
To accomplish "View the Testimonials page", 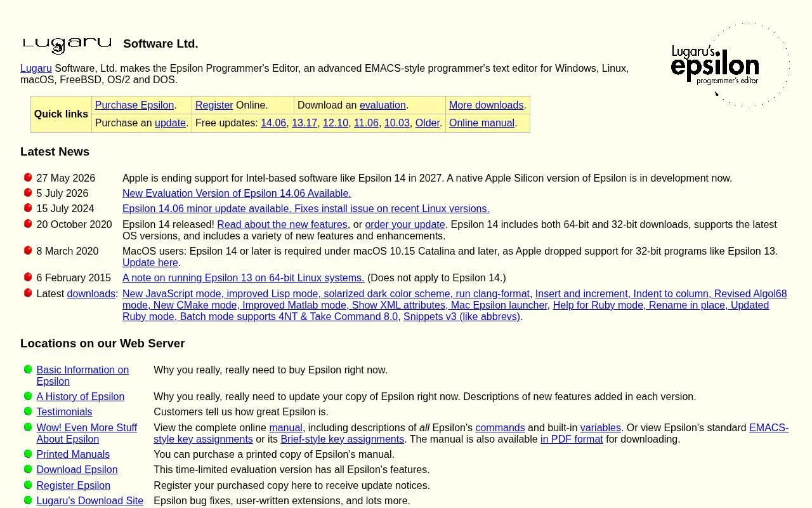I will point(64,412).
